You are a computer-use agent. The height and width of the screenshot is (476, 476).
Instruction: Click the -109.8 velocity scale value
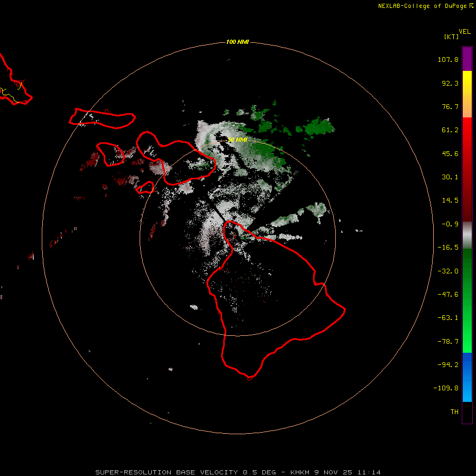click(446, 388)
